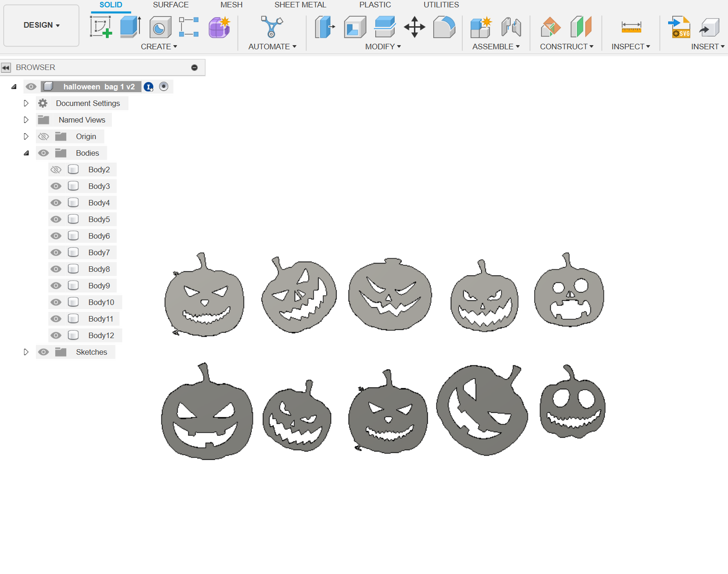Click the Create Form purple icon
Image resolution: width=728 pixels, height=574 pixels.
coord(219,27)
